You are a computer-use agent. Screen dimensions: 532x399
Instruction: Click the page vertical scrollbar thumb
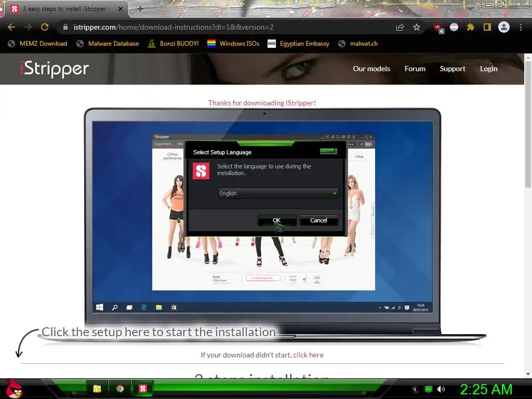[x=528, y=125]
